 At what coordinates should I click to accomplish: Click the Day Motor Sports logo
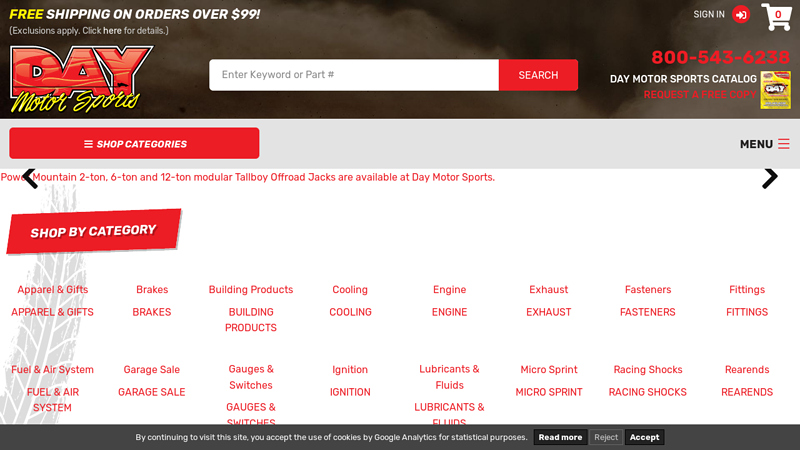point(81,79)
